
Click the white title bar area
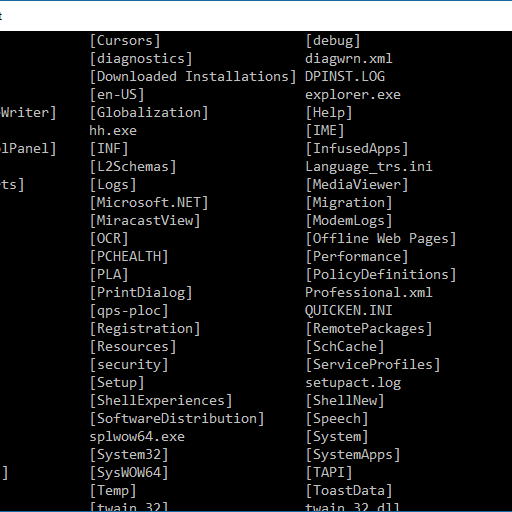[256, 16]
